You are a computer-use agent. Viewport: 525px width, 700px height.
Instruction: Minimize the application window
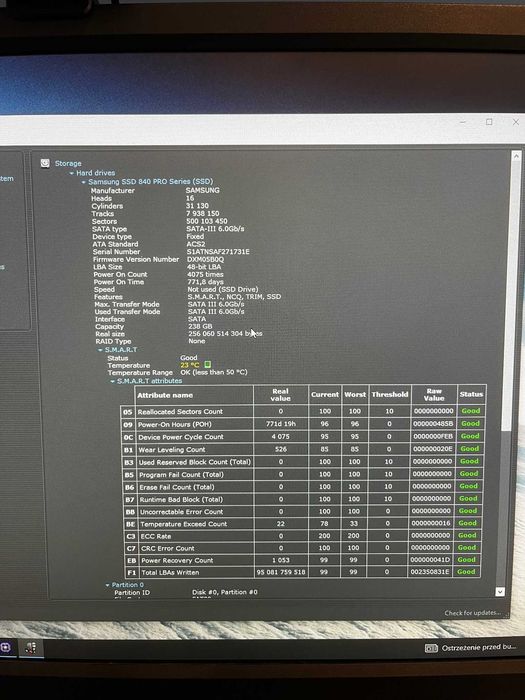463,122
